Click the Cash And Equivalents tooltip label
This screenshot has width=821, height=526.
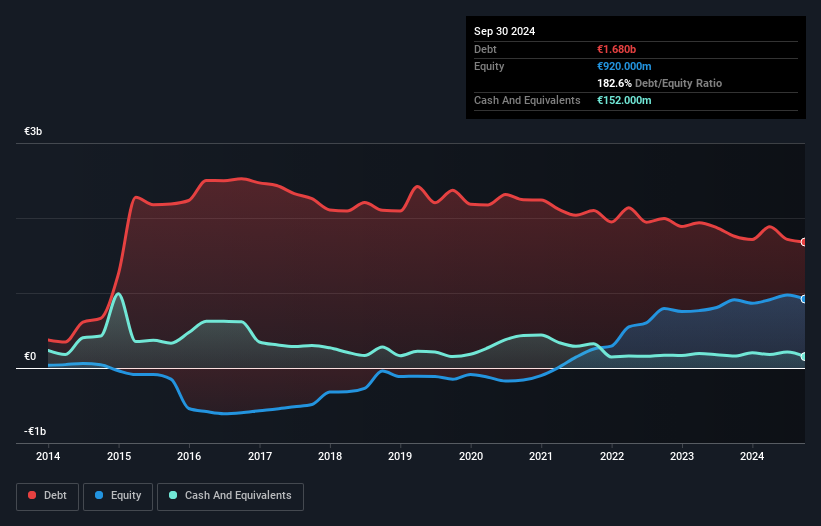coord(527,100)
